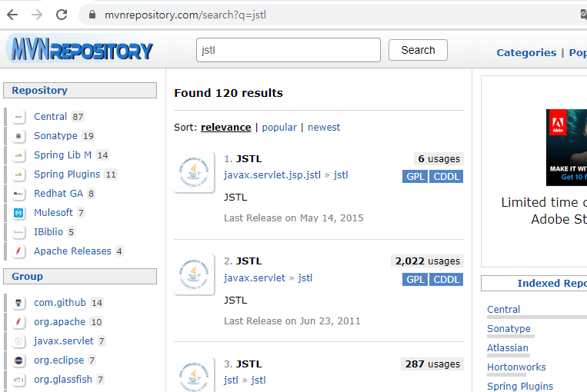
Task: Click the com.github group icon
Action: click(18, 303)
